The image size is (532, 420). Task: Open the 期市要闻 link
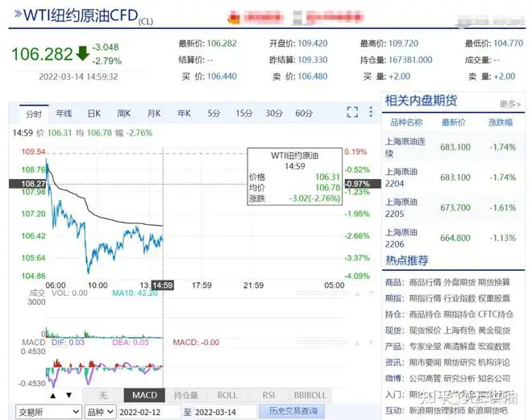425,363
